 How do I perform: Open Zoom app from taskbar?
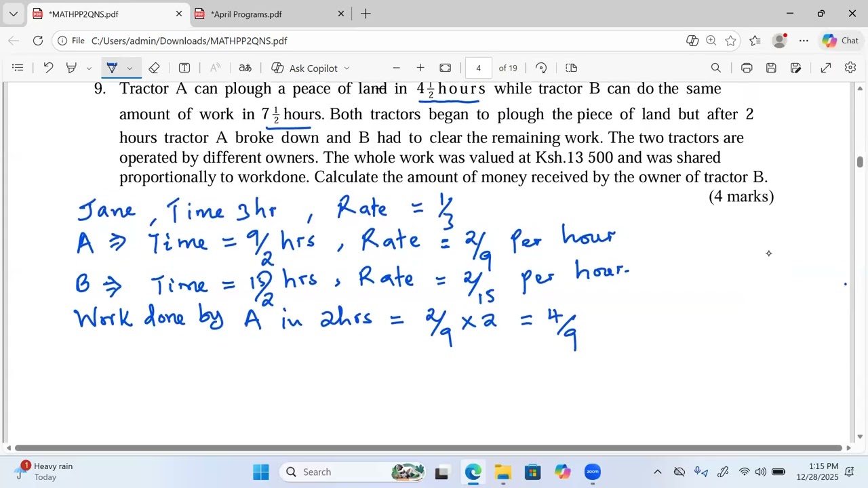(593, 472)
